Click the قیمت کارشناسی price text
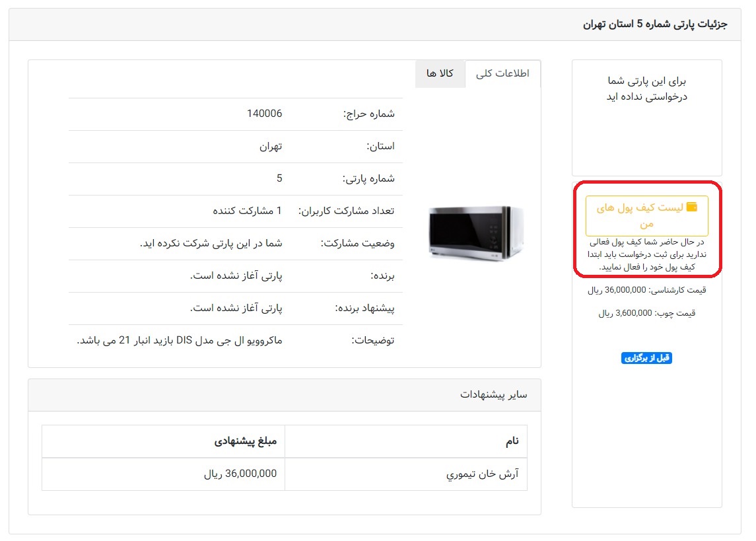This screenshot has width=756, height=541. 646,290
